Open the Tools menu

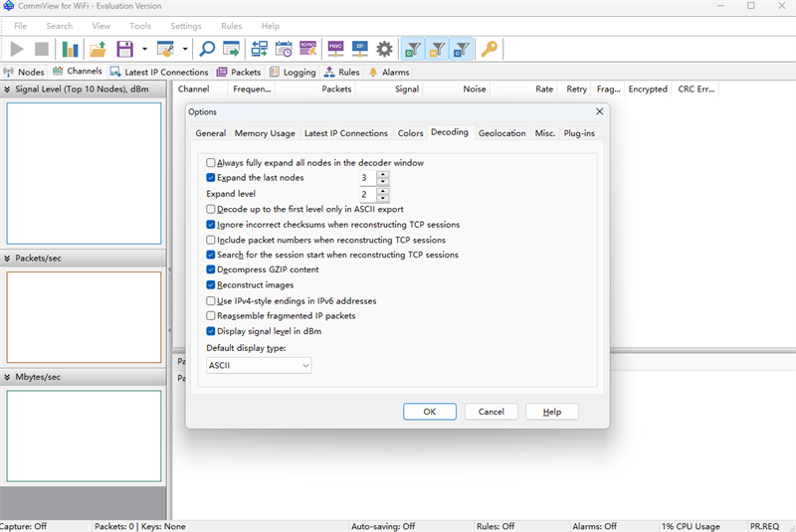coord(140,26)
